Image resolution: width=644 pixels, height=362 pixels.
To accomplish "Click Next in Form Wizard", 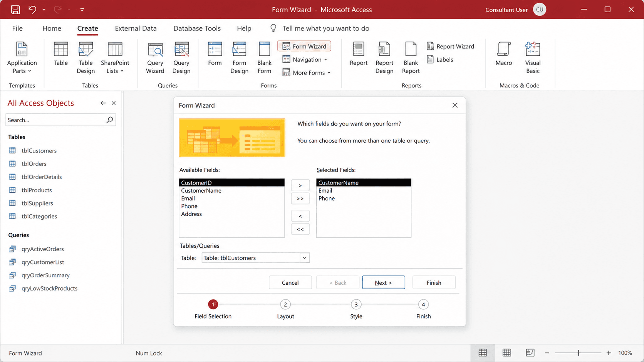I will tap(383, 283).
